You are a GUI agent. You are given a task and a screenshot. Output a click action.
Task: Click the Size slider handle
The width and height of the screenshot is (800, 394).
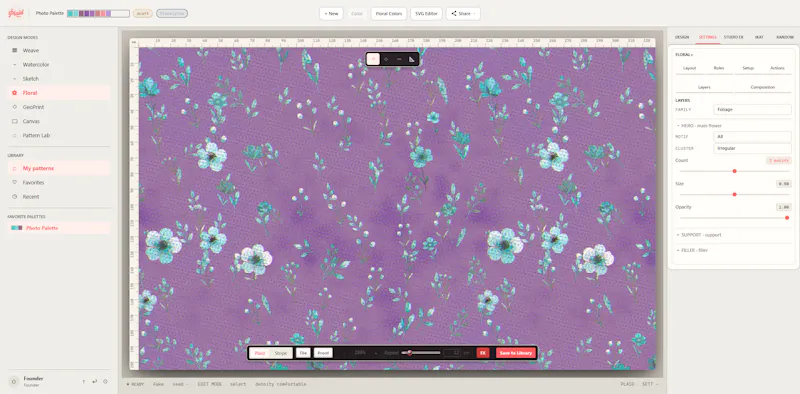pyautogui.click(x=735, y=194)
